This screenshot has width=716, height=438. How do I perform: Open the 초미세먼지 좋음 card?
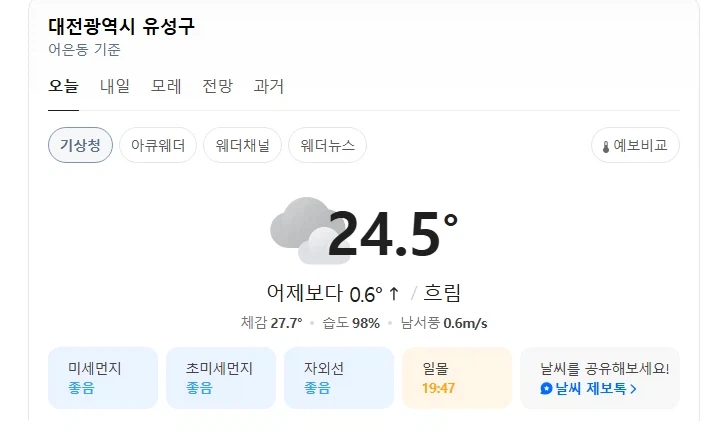point(221,378)
